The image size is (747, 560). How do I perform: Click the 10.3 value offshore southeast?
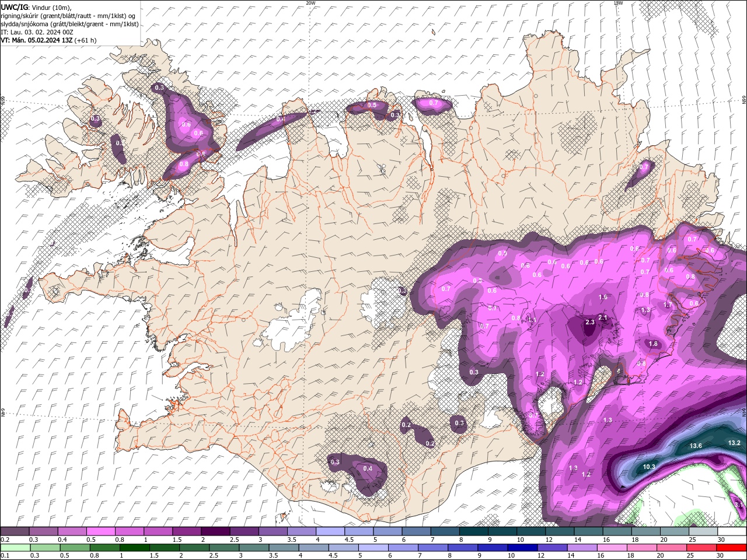pyautogui.click(x=649, y=467)
